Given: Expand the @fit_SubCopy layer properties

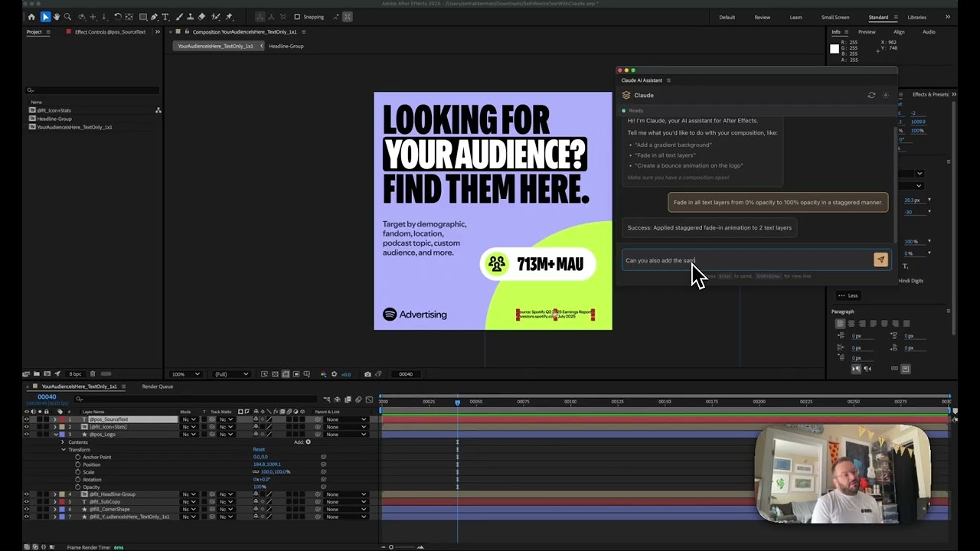Looking at the screenshot, I should (x=55, y=502).
